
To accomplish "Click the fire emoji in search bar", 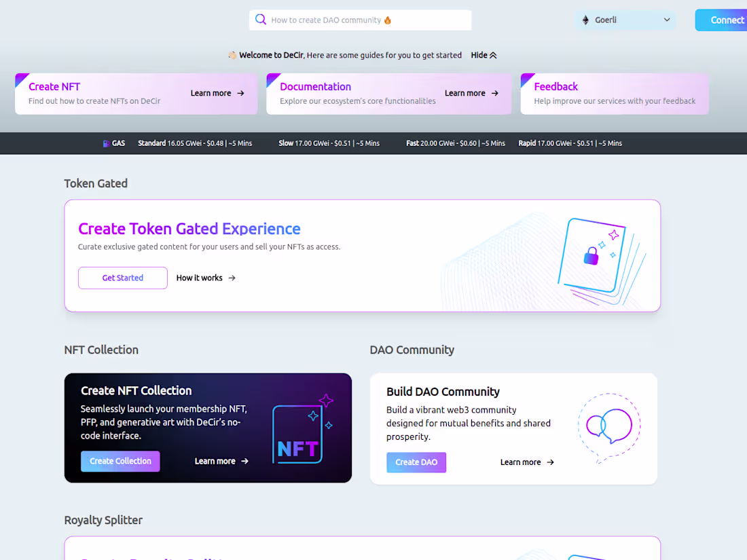I will tap(388, 20).
